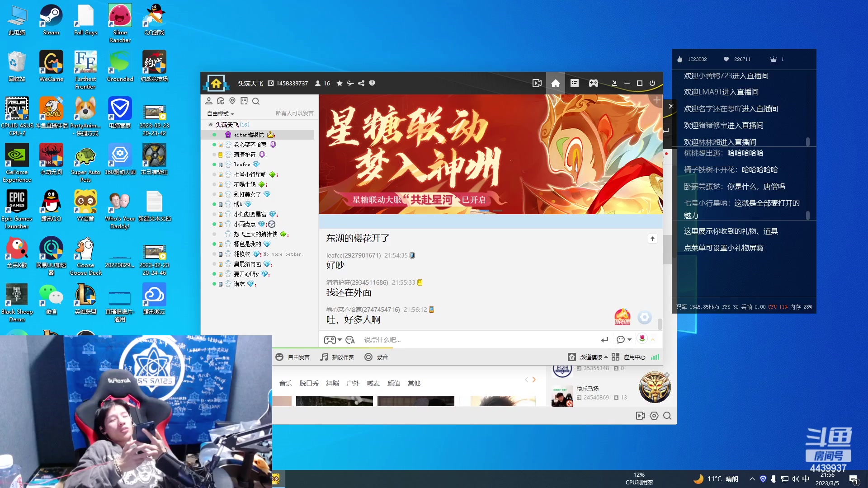The image size is (868, 488).
Task: Collapse the 头满天飞 channel tree
Action: 210,125
